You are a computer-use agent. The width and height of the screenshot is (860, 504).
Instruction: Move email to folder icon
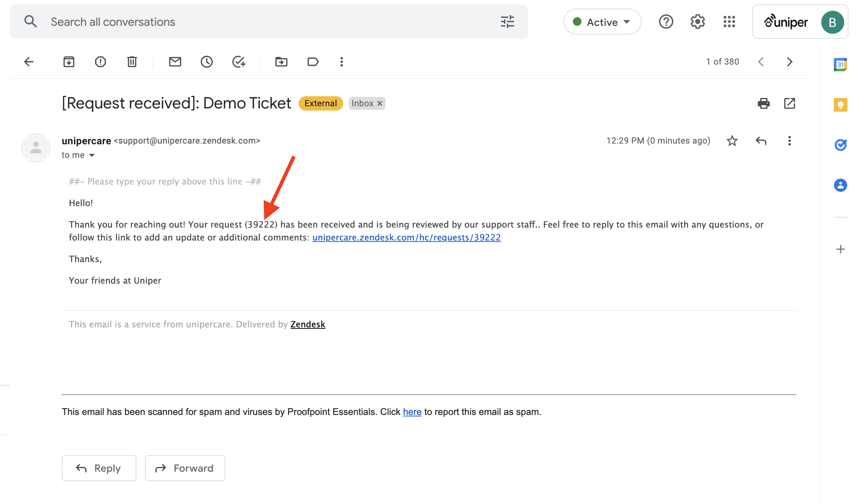click(281, 62)
